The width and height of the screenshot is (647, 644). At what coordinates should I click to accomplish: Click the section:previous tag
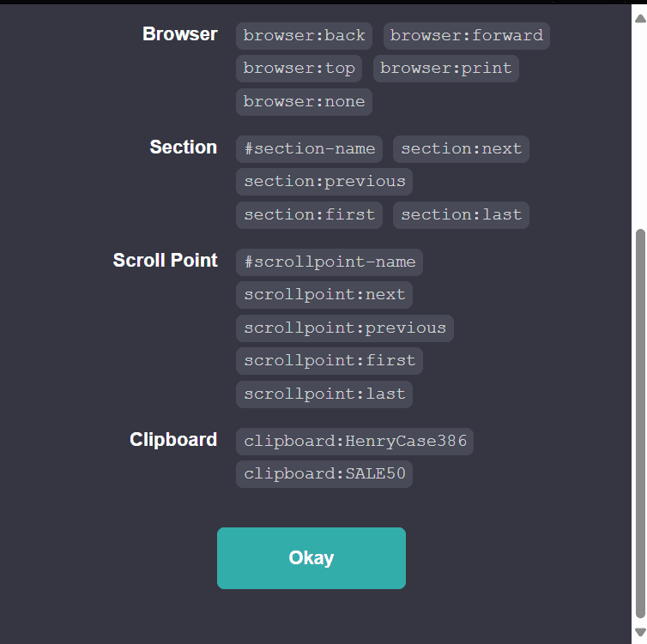click(324, 182)
